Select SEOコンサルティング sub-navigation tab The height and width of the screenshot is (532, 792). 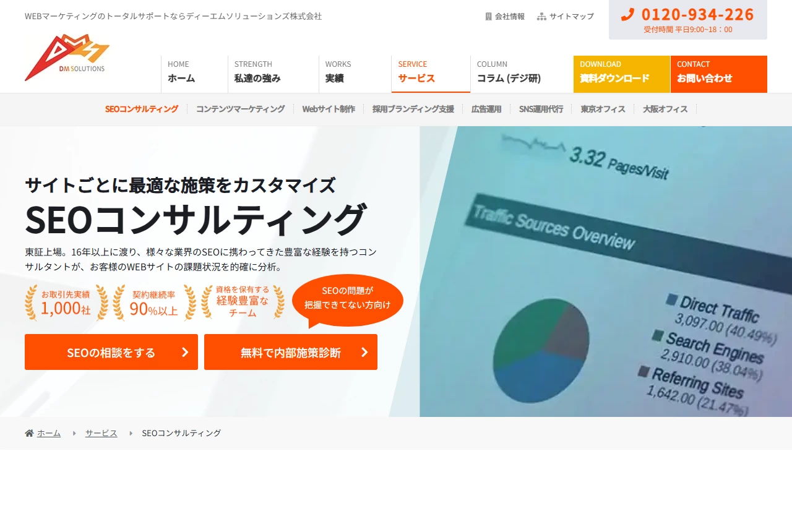(x=142, y=109)
